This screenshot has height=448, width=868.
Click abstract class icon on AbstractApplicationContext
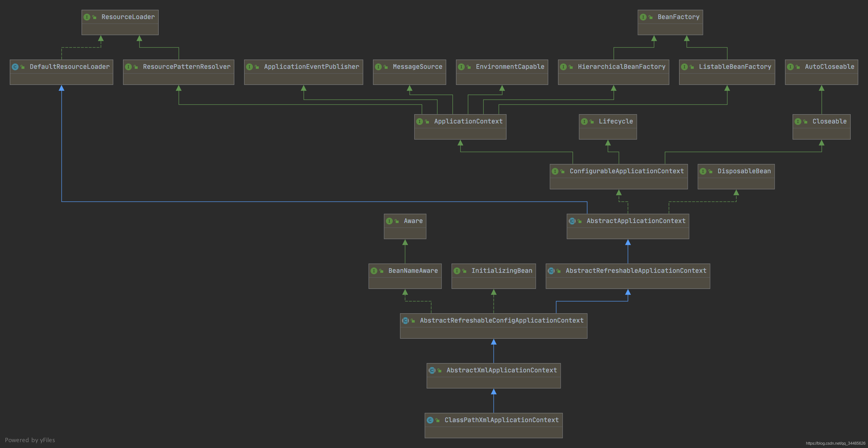click(x=572, y=221)
